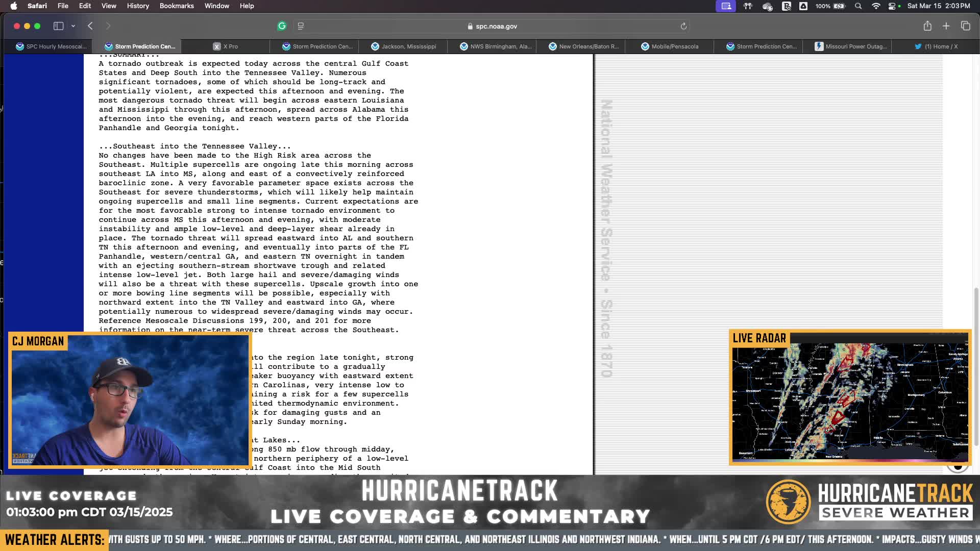Switch to the Jackson, Mississippi tab
980x551 pixels.
click(403, 46)
